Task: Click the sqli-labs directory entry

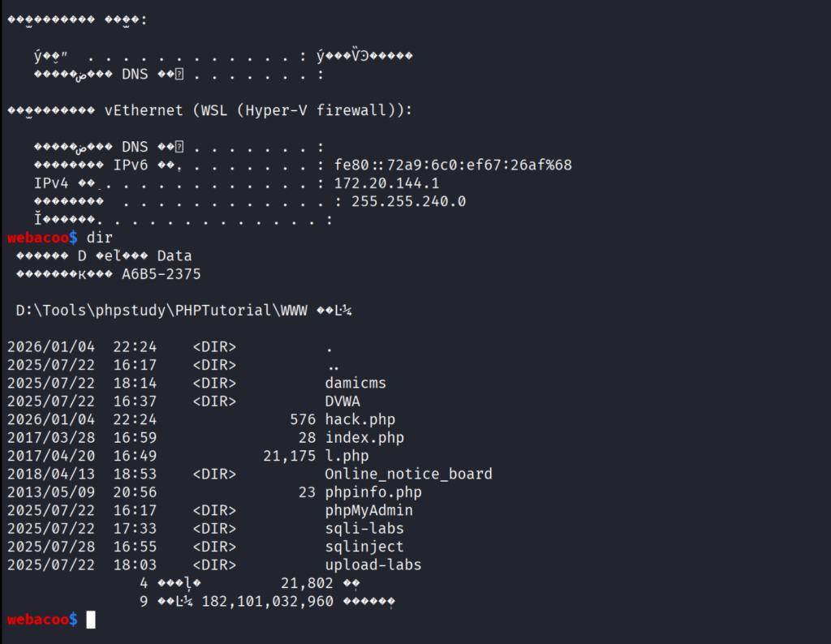Action: [364, 529]
